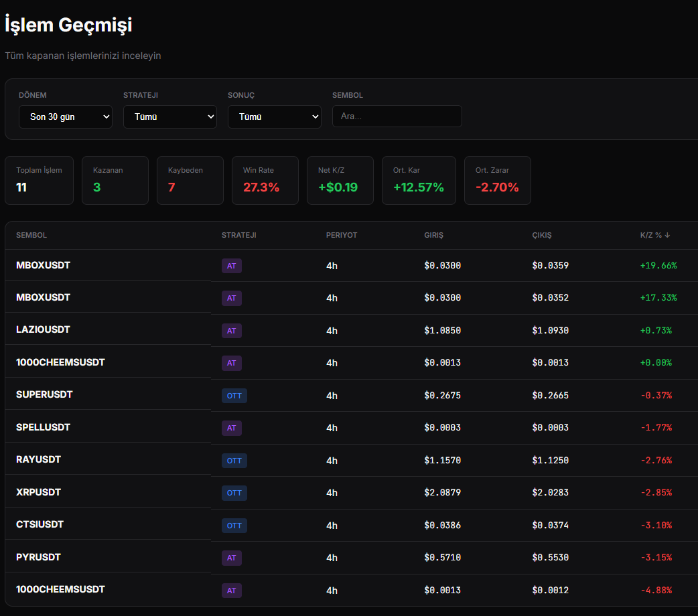Click the +0.73% profit value
The width and height of the screenshot is (698, 616).
pyautogui.click(x=656, y=331)
